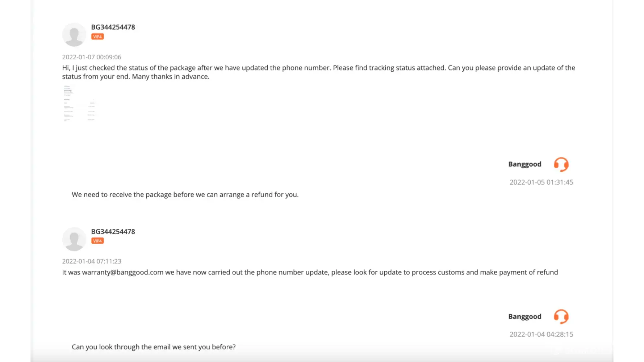Click the Banggood headset icon above the refund reply

(x=561, y=164)
